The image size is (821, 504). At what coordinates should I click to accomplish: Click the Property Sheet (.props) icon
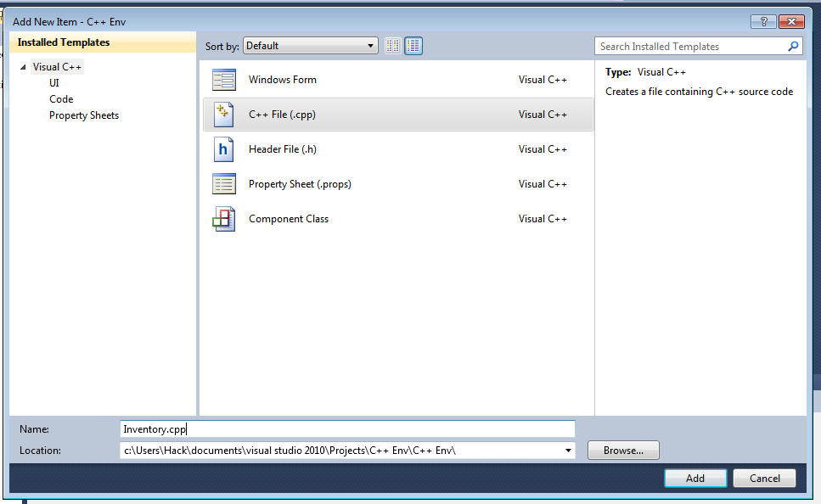223,184
